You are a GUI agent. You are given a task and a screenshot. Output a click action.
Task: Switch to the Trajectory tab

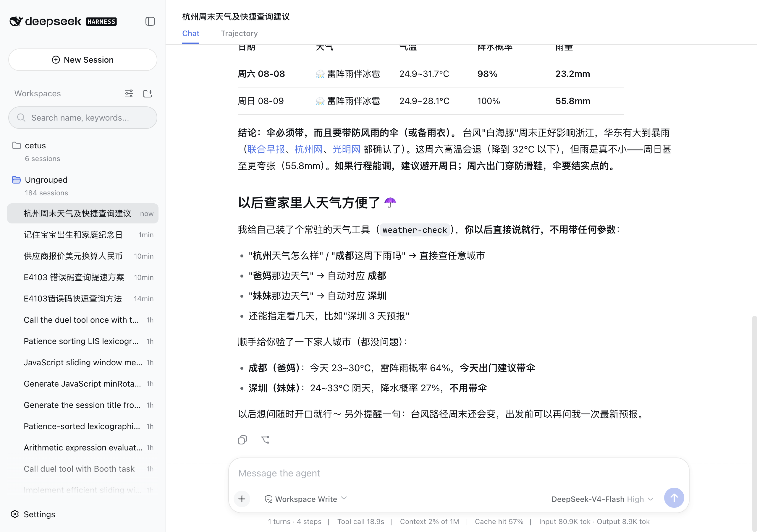tap(239, 34)
